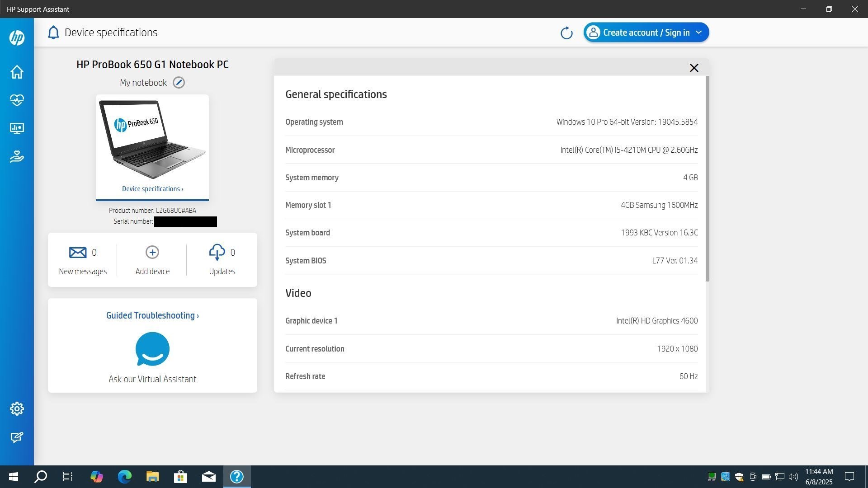Click the New messages label
Viewport: 868px width, 488px height.
pyautogui.click(x=83, y=272)
